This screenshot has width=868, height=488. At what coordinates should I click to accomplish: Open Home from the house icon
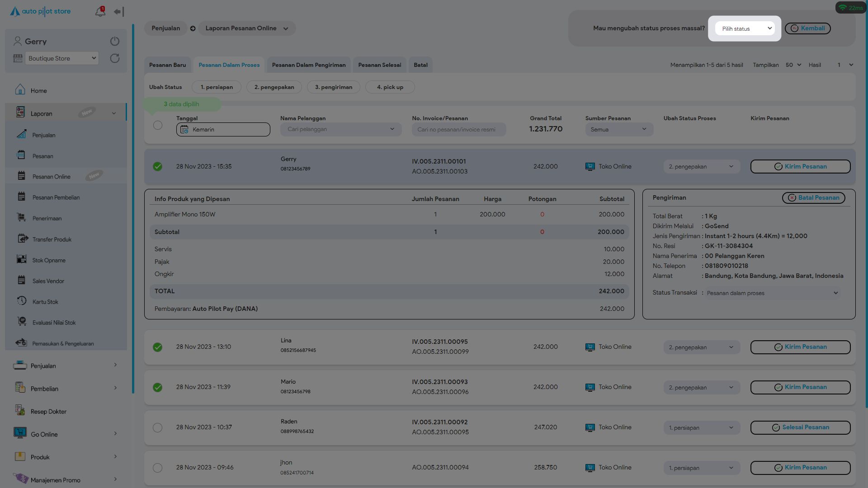point(20,90)
